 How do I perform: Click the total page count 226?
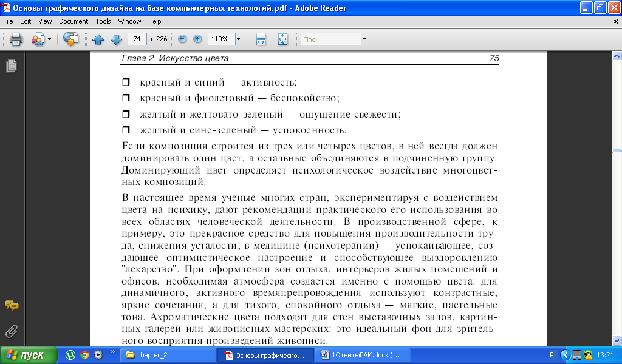point(162,39)
